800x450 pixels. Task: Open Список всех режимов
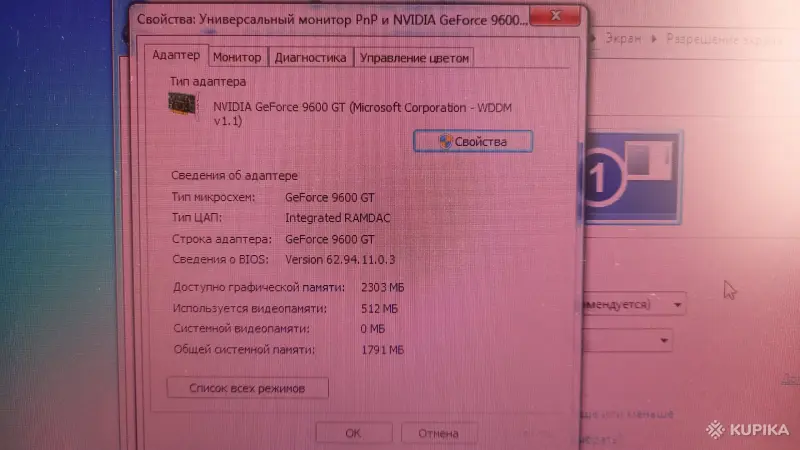pyautogui.click(x=247, y=388)
